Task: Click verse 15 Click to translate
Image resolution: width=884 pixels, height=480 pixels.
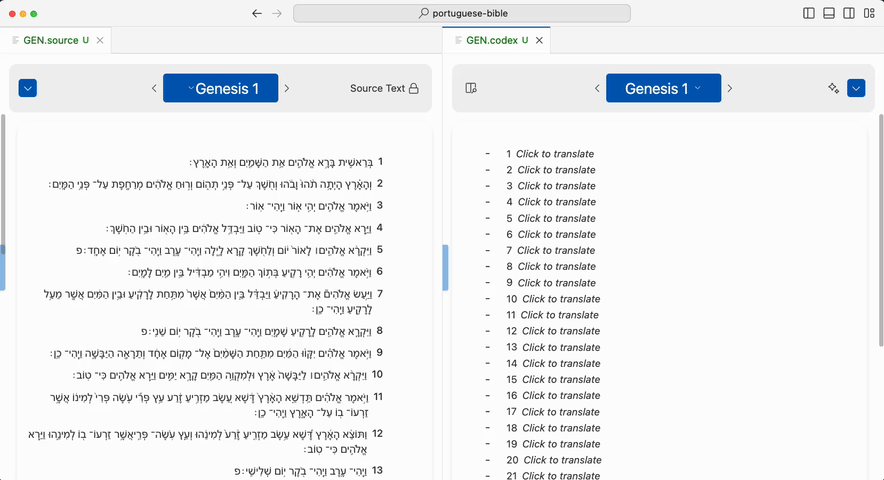Action: tap(561, 380)
